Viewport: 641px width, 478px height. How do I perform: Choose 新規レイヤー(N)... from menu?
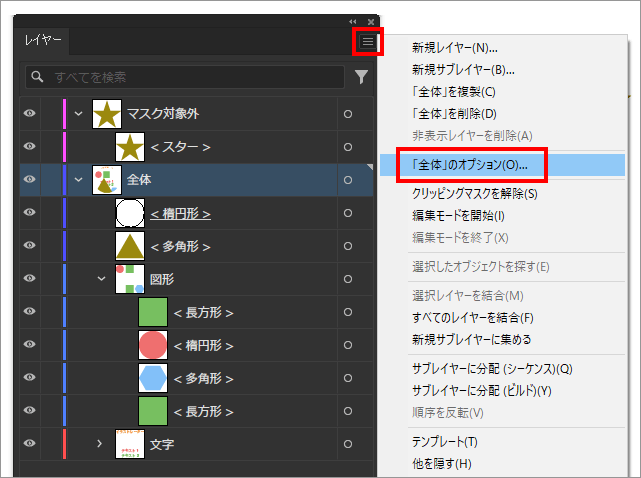[455, 48]
